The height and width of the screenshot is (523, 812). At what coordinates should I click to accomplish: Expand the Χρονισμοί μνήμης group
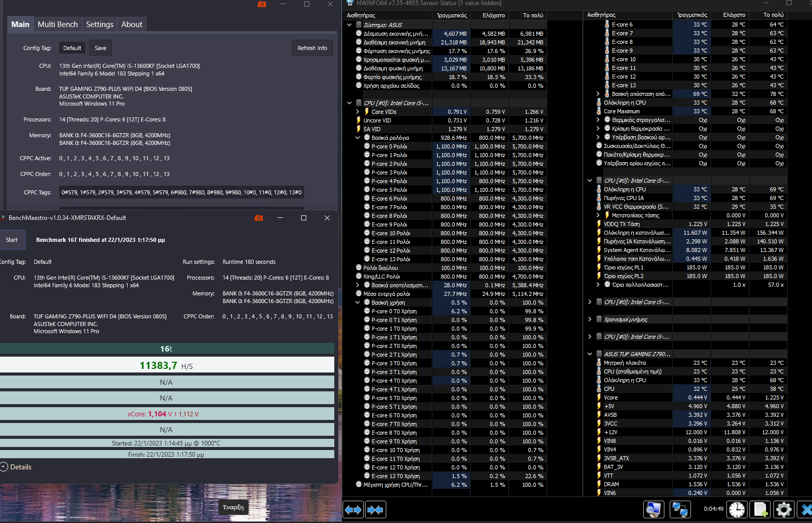589,319
